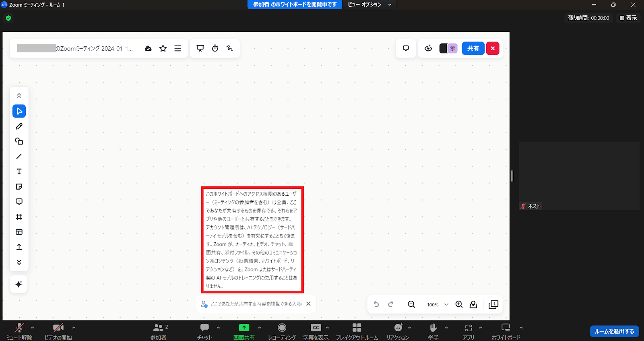The width and height of the screenshot is (644, 341).
Task: Expand reactions options arrow
Action: tap(409, 328)
